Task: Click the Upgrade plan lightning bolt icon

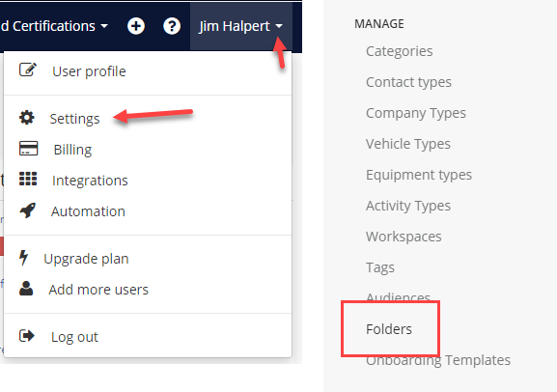Action: 24,258
